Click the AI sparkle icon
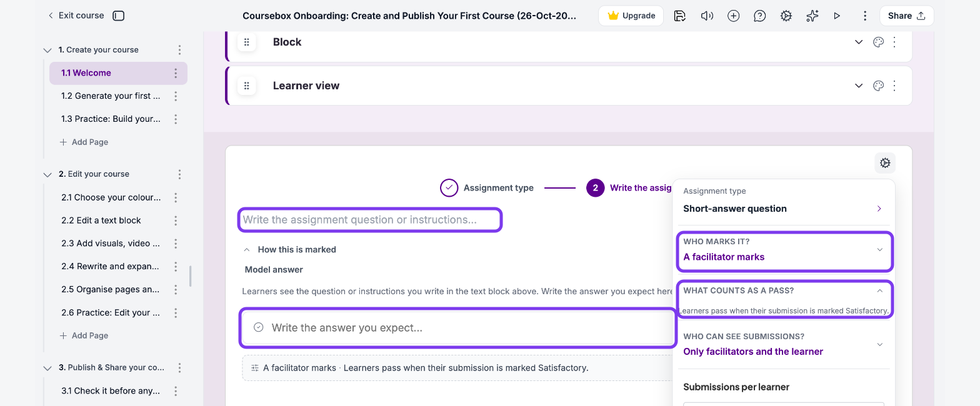Viewport: 980px width, 406px height. coord(812,16)
